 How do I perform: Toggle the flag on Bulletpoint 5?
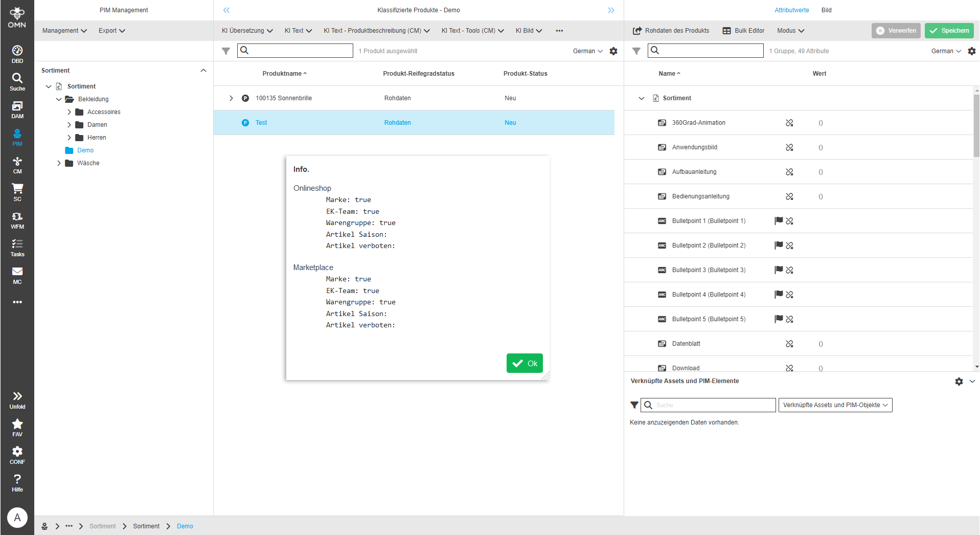pyautogui.click(x=778, y=319)
